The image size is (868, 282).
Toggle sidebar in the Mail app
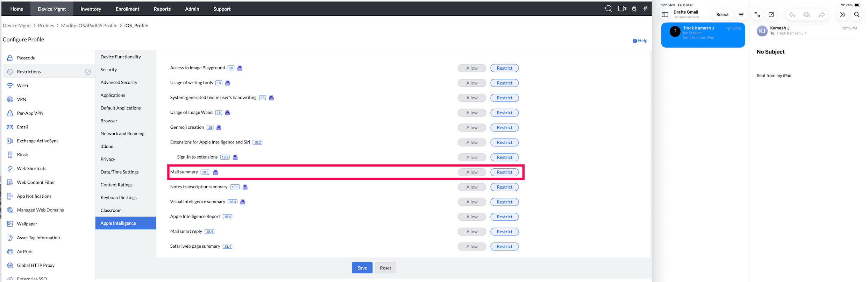(x=665, y=15)
